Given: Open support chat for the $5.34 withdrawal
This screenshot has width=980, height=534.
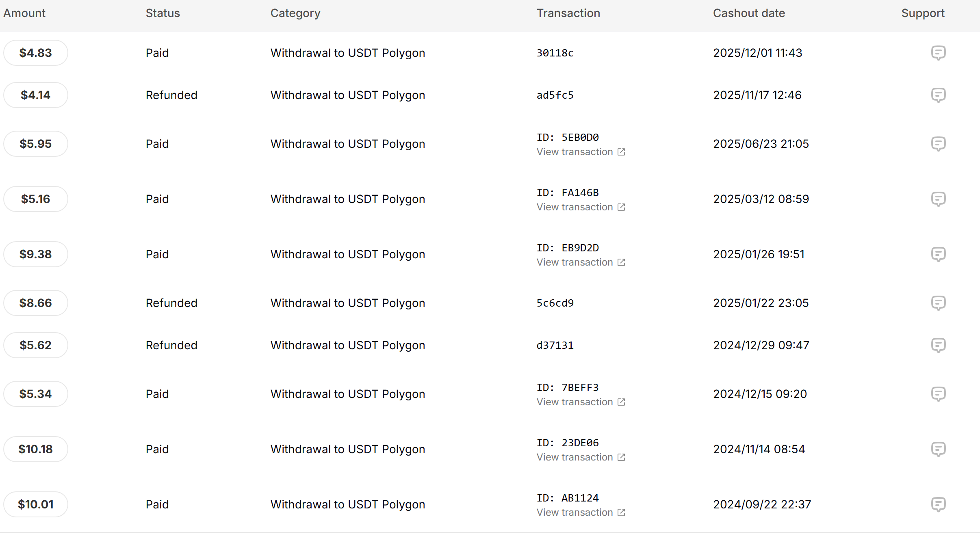Looking at the screenshot, I should pyautogui.click(x=938, y=394).
